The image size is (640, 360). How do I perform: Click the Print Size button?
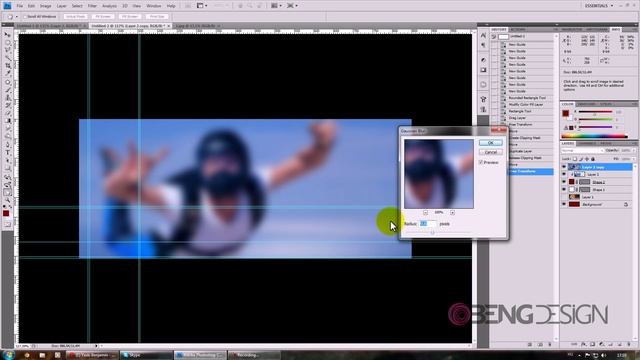(x=157, y=17)
